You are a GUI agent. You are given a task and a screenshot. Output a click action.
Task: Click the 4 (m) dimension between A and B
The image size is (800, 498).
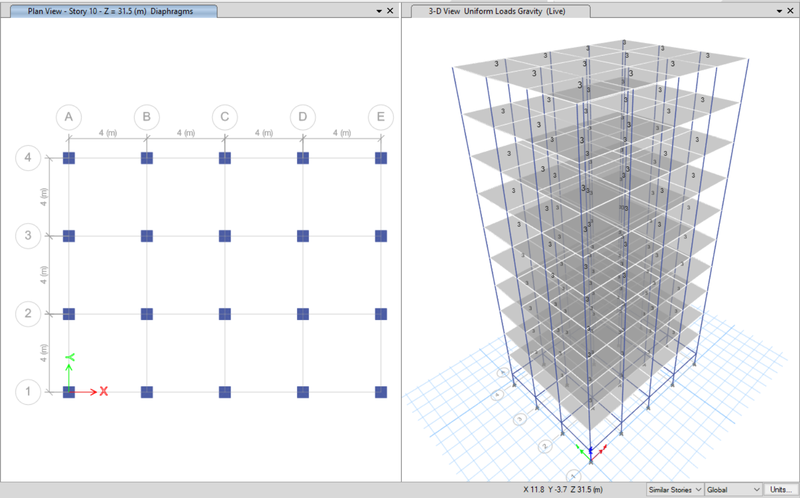[x=108, y=133]
